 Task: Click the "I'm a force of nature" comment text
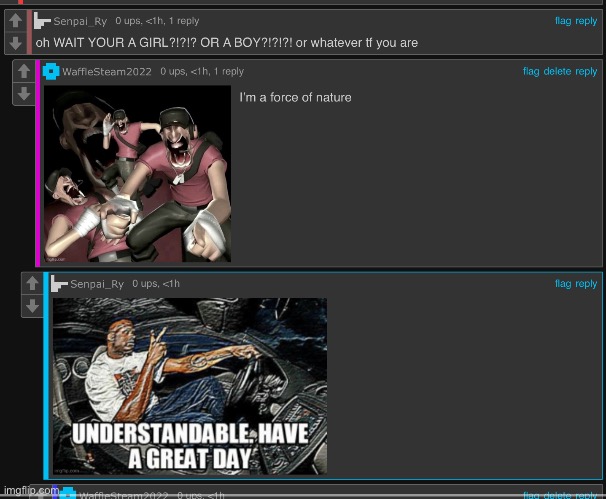point(295,97)
